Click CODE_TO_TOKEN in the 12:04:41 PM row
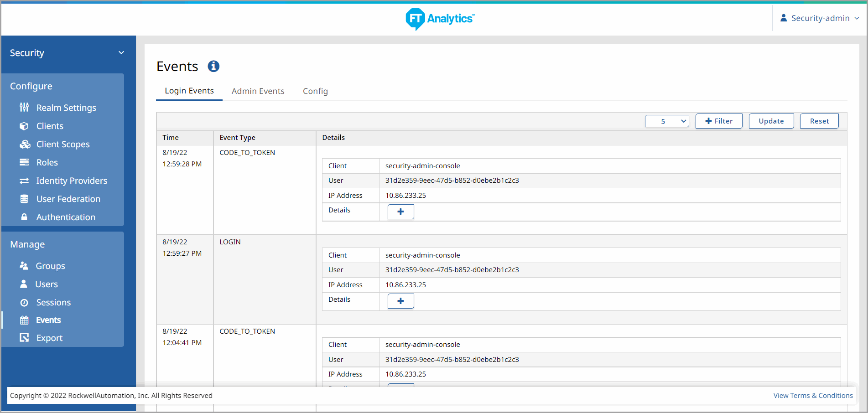868x413 pixels. point(247,331)
